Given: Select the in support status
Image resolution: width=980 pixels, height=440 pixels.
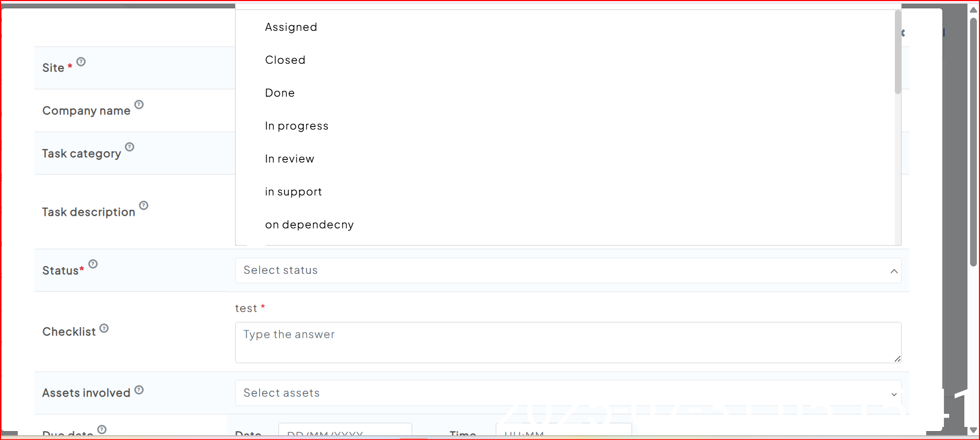Looking at the screenshot, I should coord(294,192).
